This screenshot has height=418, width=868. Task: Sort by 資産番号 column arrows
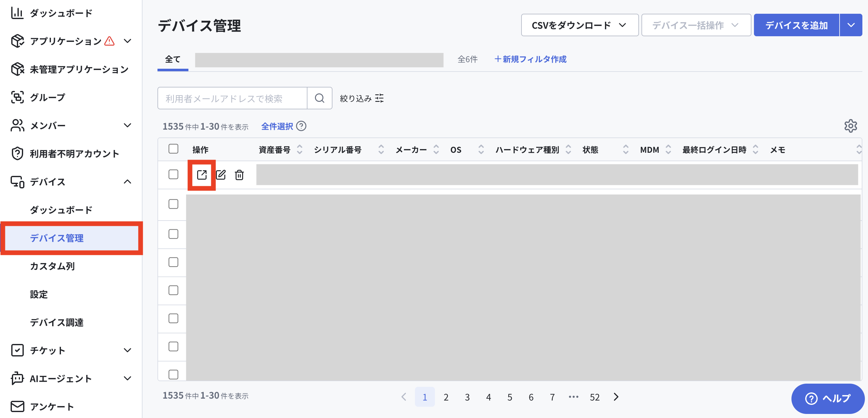(300, 149)
